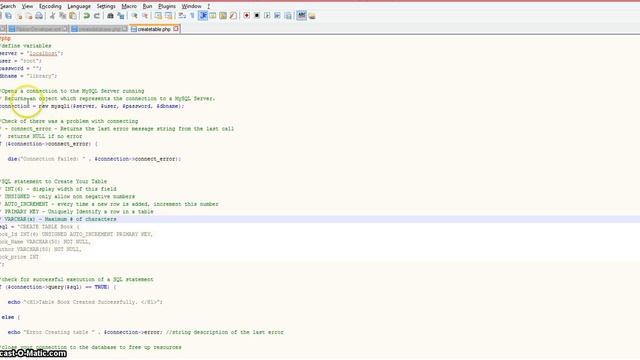Toggle synchronize horizontal scrolling icon
Image resolution: width=640 pixels, height=360 pixels.
point(168,16)
